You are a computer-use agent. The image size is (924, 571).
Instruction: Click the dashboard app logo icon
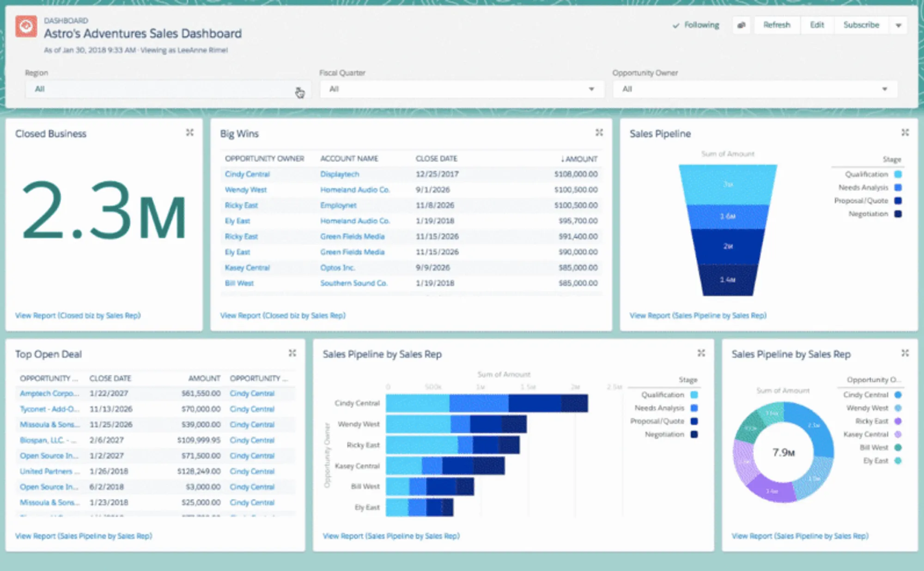click(26, 26)
